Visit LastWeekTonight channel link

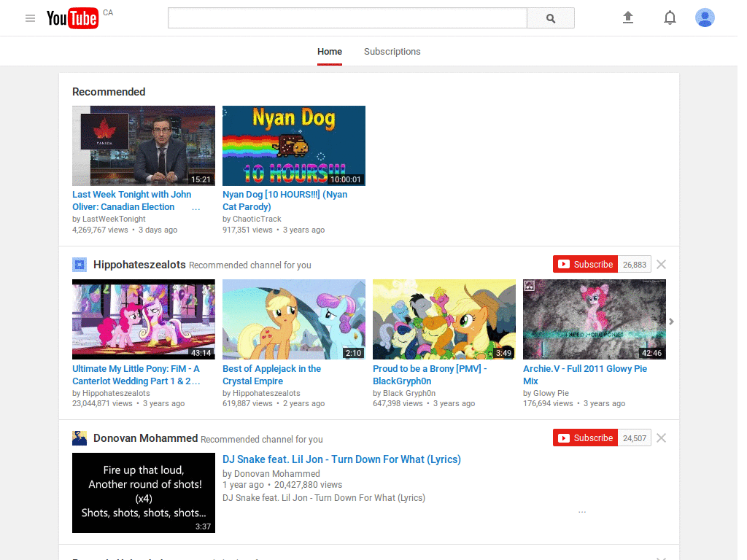point(114,219)
